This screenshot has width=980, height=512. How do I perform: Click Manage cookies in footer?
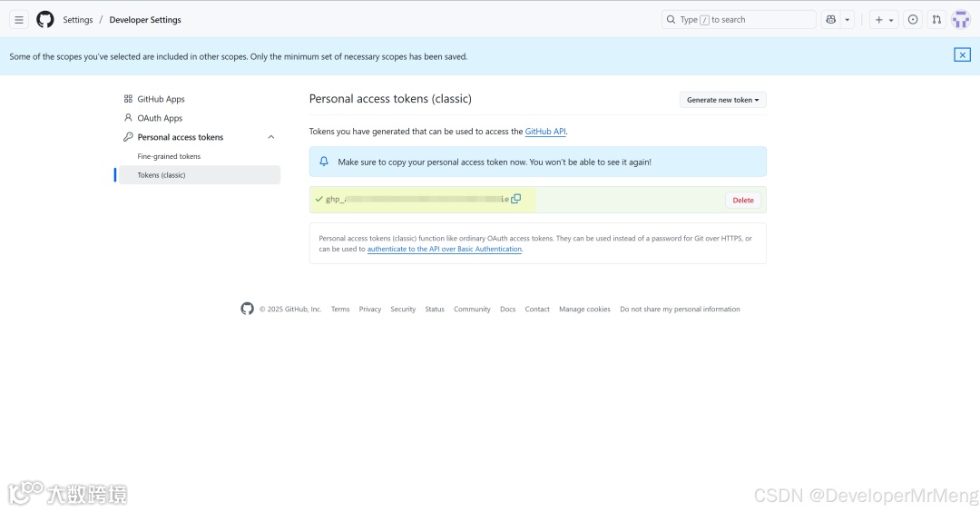click(x=584, y=309)
